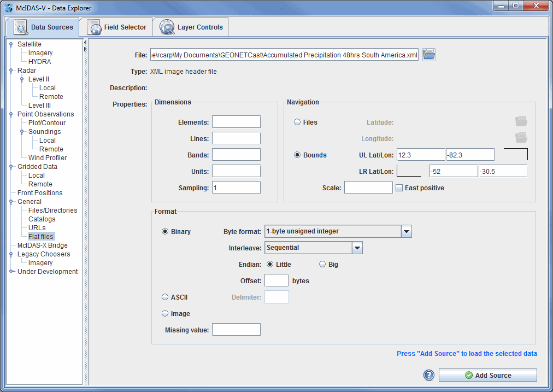The height and width of the screenshot is (392, 553).
Task: Choose the ASCII format radio button
Action: [x=164, y=297]
